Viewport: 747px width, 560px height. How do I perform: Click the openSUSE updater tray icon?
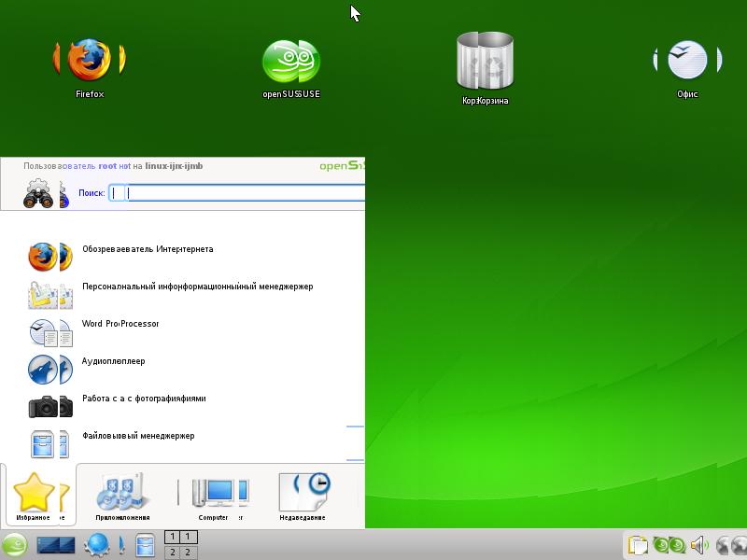[x=669, y=545]
